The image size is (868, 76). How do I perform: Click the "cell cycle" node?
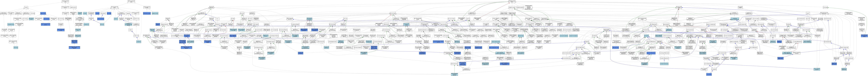[345, 19]
